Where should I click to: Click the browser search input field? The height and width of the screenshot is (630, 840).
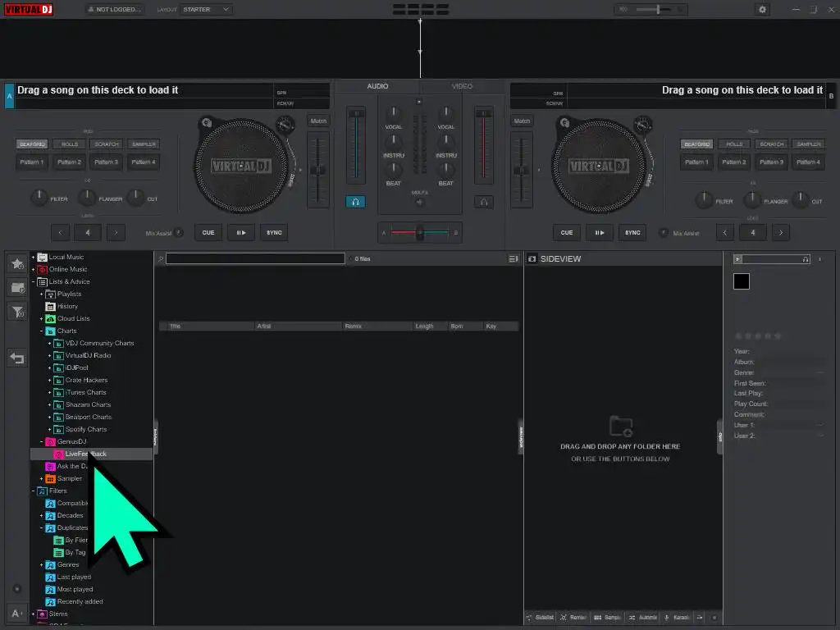255,258
